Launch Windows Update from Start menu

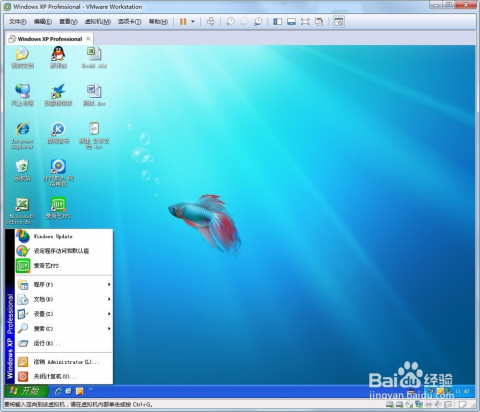click(64, 236)
